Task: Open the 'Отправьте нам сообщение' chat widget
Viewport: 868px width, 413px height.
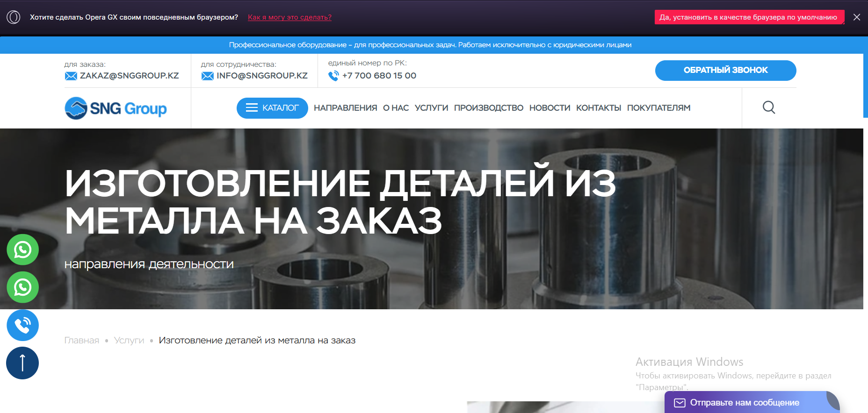Action: pos(752,402)
